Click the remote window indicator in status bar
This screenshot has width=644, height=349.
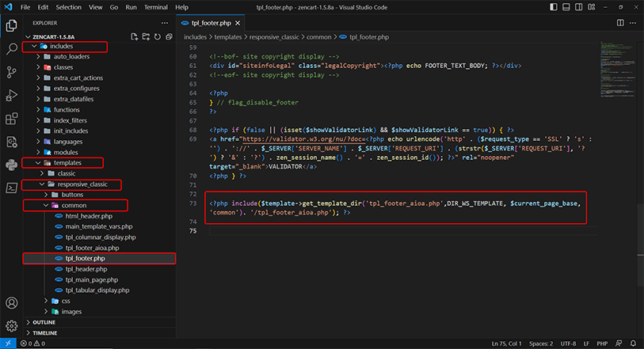coord(8,343)
